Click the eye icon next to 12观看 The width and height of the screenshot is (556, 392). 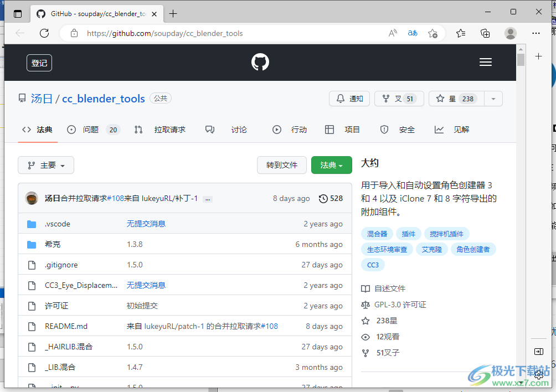[x=365, y=337]
